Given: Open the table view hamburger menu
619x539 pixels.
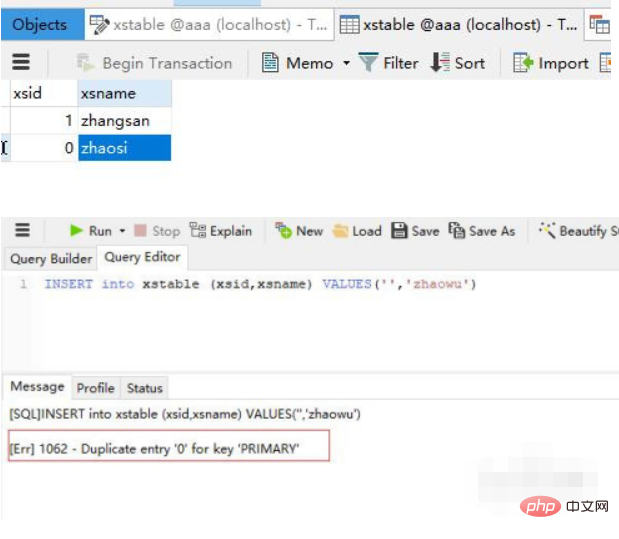Looking at the screenshot, I should [x=21, y=63].
